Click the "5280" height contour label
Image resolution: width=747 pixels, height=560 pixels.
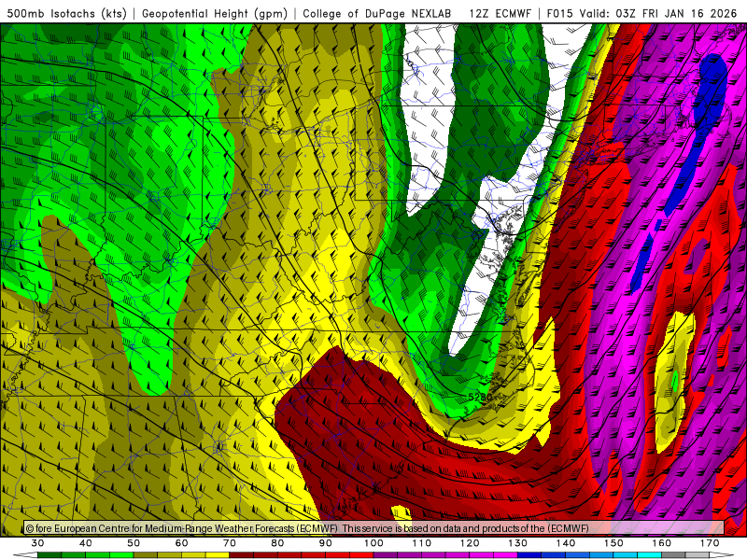pyautogui.click(x=479, y=397)
